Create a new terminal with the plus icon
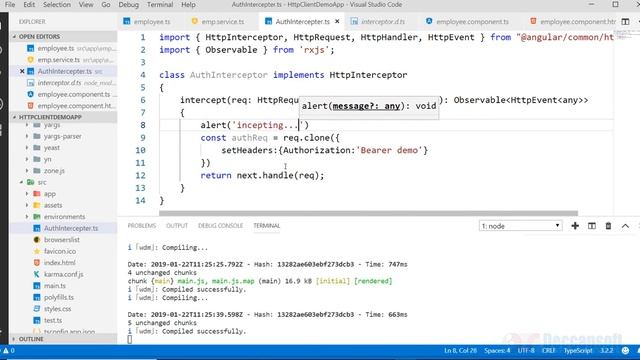Viewport: 640px width, 360px height. (x=575, y=226)
